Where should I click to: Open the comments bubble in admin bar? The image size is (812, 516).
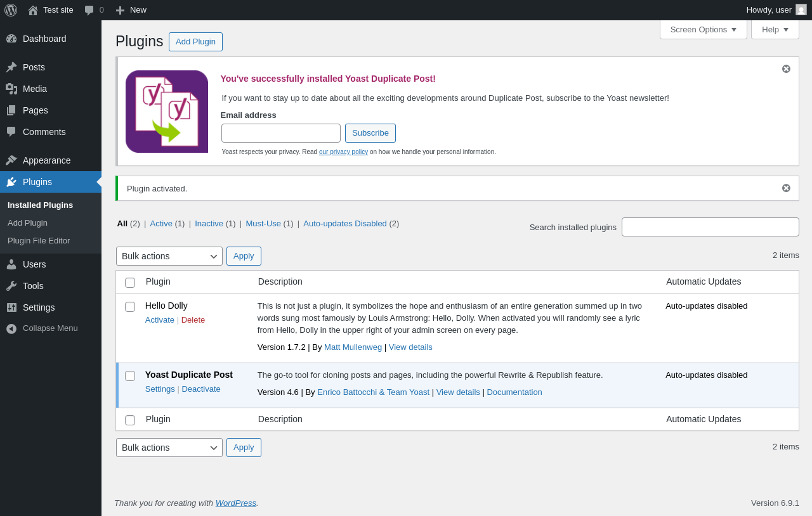coord(89,10)
